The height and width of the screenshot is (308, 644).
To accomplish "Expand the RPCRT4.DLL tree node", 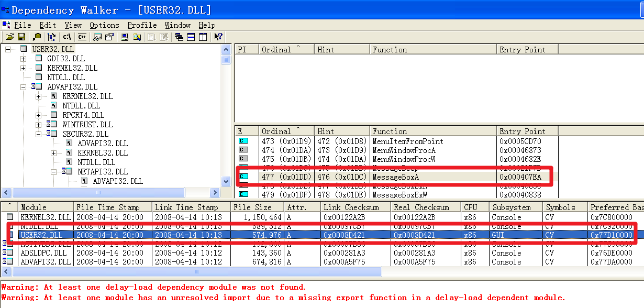I will tap(38, 115).
